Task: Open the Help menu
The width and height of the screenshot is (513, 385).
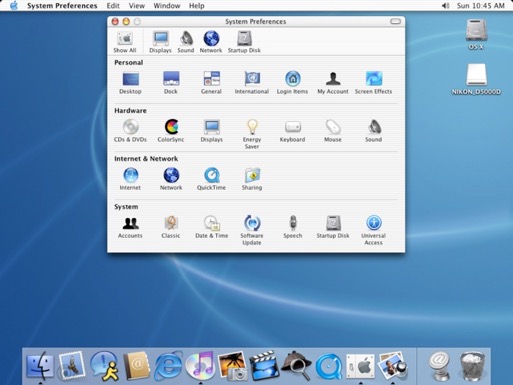Action: (x=197, y=6)
